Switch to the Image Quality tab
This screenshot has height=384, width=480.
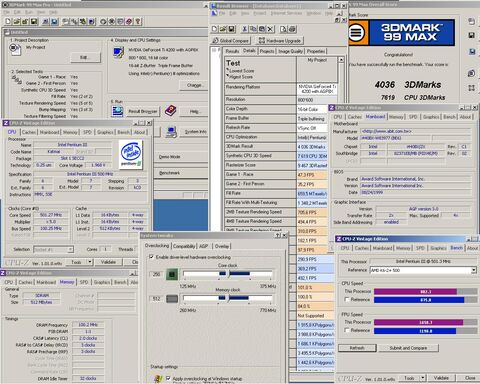click(x=290, y=51)
